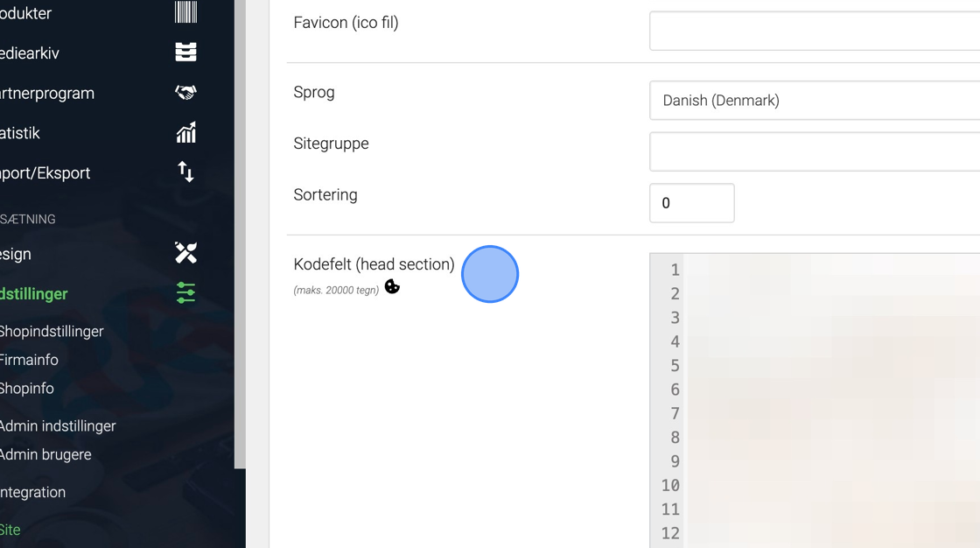980x548 pixels.
Task: Go to Shopinfo settings page
Action: (27, 388)
